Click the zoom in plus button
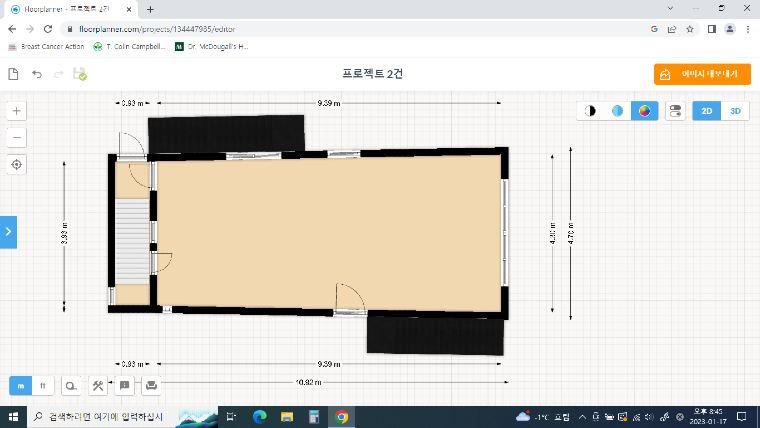760x428 pixels. click(x=17, y=111)
